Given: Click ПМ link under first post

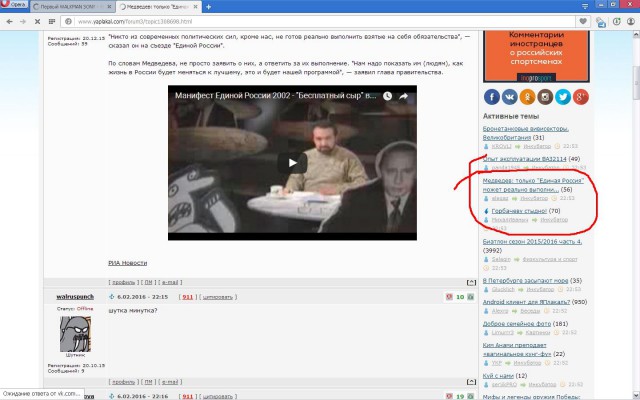Looking at the screenshot, I should point(148,282).
